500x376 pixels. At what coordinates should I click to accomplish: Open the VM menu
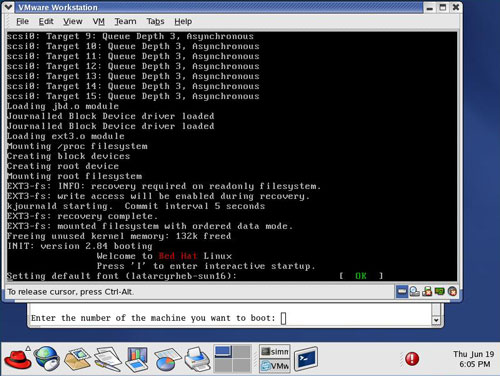pyautogui.click(x=99, y=21)
